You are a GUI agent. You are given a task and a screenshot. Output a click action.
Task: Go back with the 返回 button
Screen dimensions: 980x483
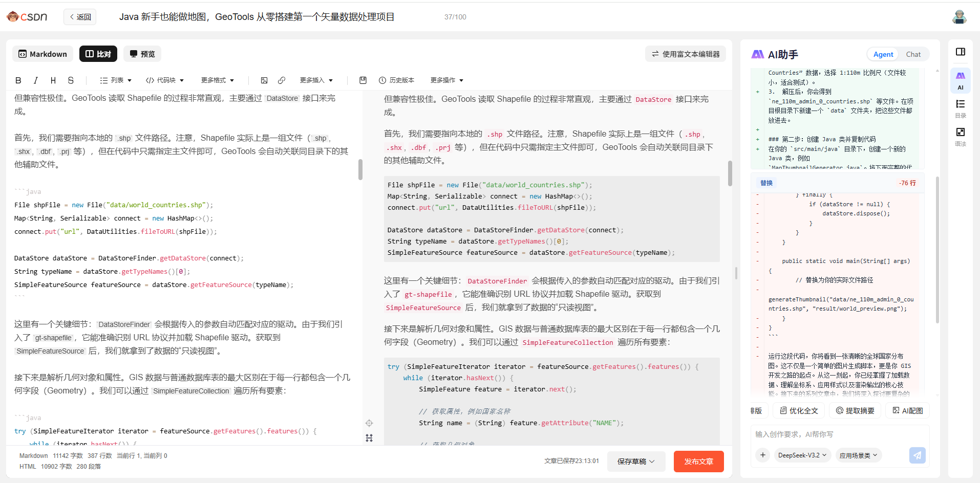coord(80,17)
